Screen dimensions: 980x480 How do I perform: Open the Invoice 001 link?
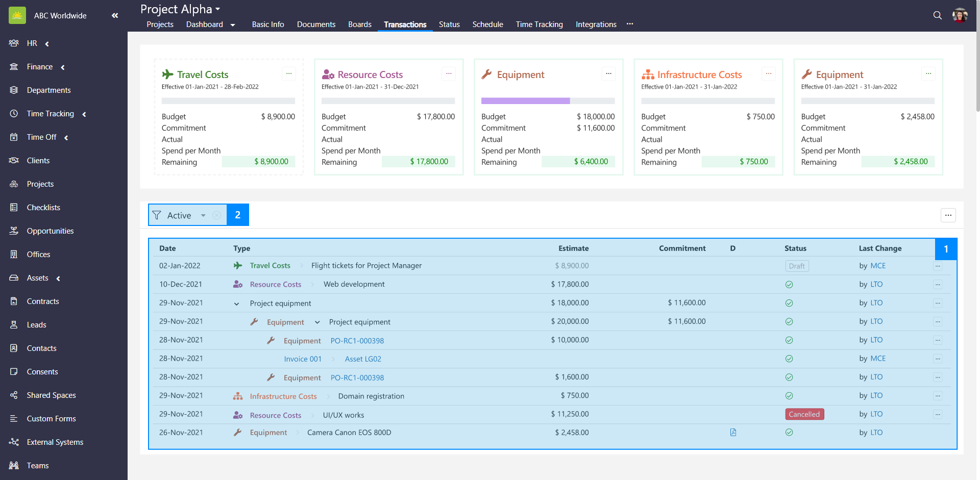[303, 359]
